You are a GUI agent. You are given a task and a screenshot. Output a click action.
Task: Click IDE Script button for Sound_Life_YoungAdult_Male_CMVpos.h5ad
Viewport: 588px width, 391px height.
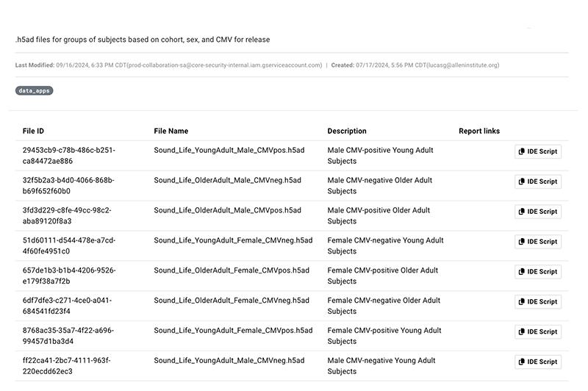pyautogui.click(x=537, y=151)
